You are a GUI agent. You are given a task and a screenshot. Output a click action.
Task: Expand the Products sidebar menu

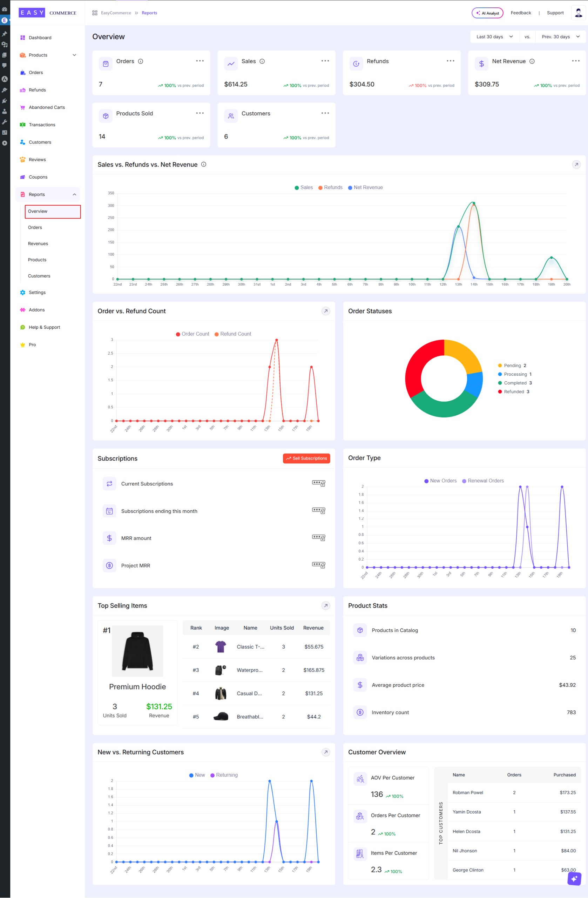coord(74,55)
